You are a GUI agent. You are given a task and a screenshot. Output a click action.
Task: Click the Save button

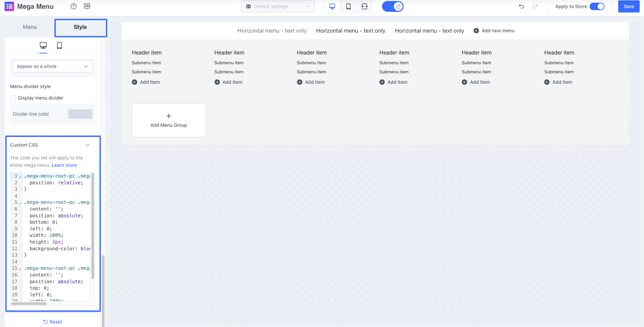(628, 6)
